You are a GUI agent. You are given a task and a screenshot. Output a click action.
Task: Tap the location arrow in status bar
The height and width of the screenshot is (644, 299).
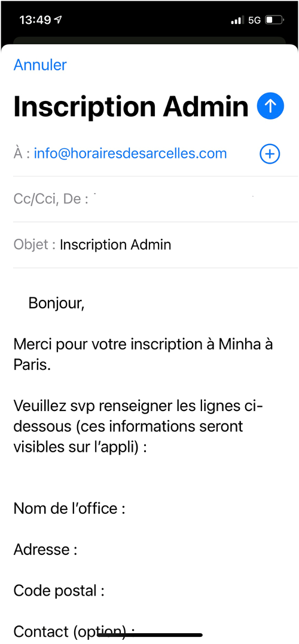pos(59,19)
